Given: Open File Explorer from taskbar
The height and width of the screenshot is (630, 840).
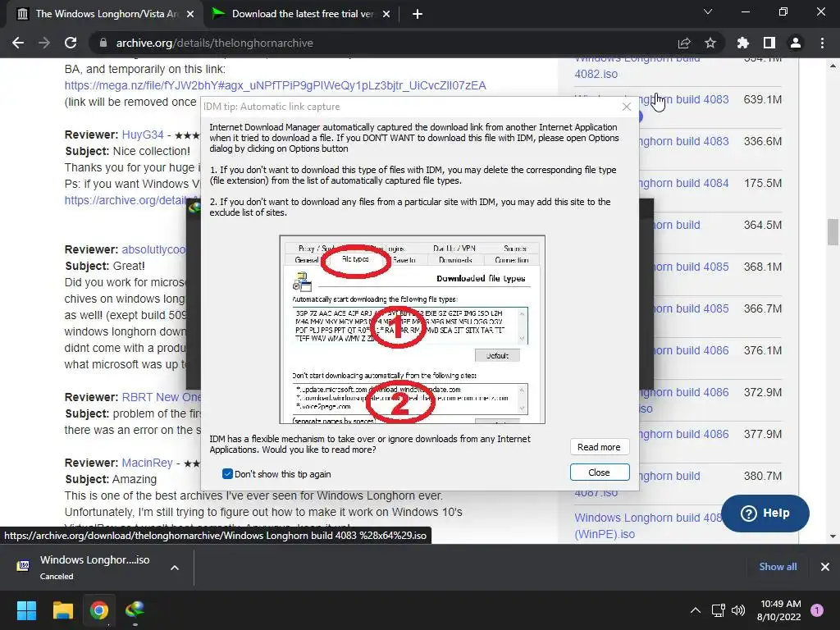Looking at the screenshot, I should 62,610.
